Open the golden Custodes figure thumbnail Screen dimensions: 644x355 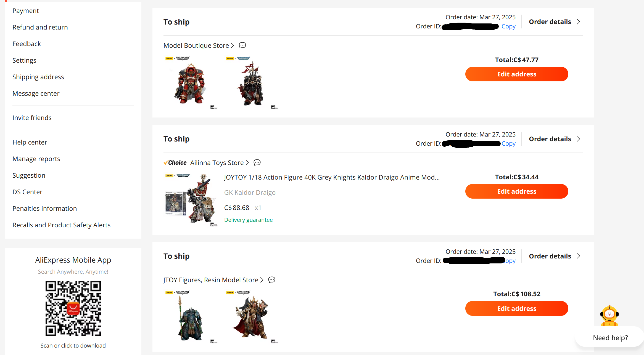point(252,317)
